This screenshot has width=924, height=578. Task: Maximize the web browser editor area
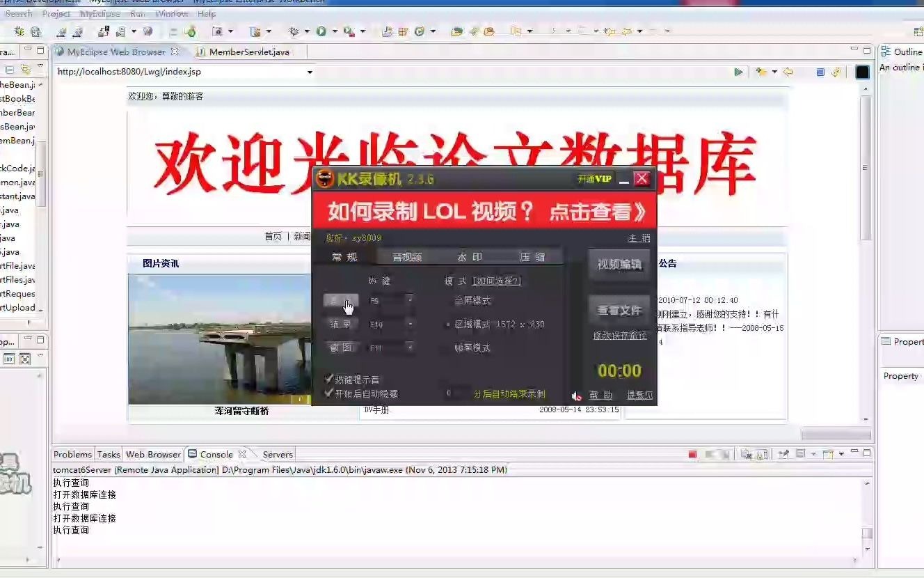pyautogui.click(x=867, y=50)
